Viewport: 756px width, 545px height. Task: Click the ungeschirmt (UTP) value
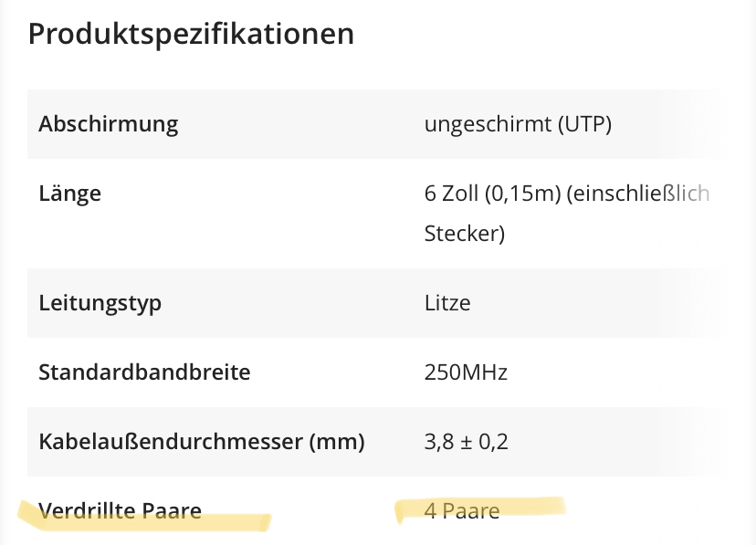[x=518, y=124]
